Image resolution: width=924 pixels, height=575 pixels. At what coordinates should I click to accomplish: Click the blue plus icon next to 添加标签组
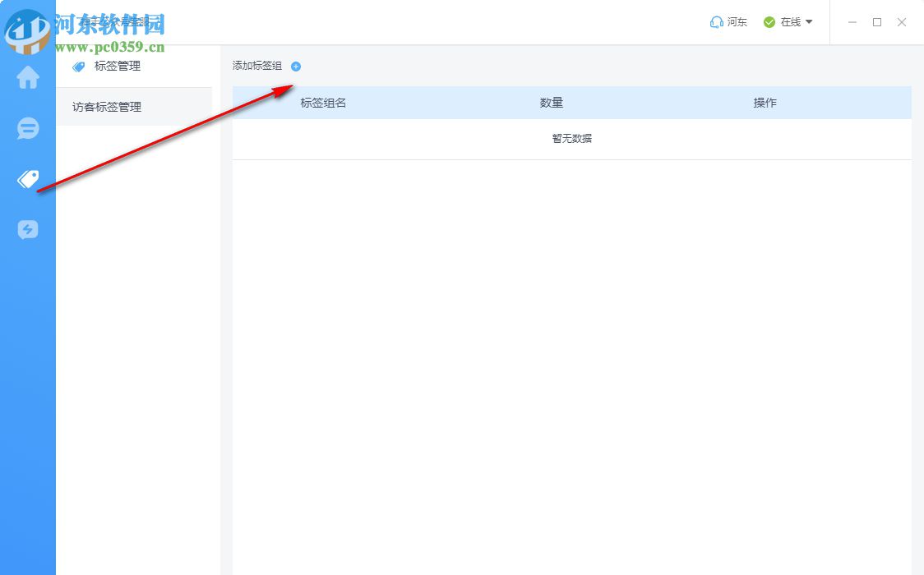296,67
